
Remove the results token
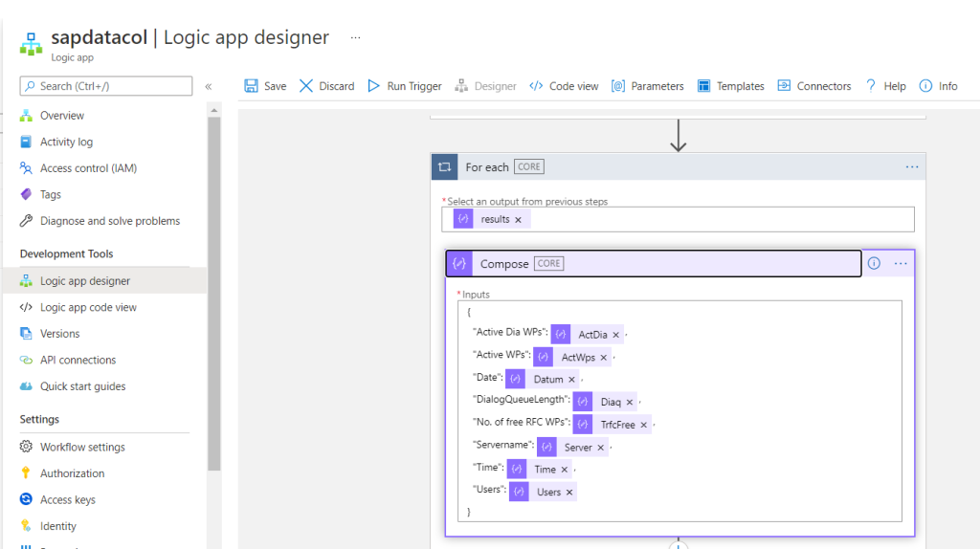518,220
